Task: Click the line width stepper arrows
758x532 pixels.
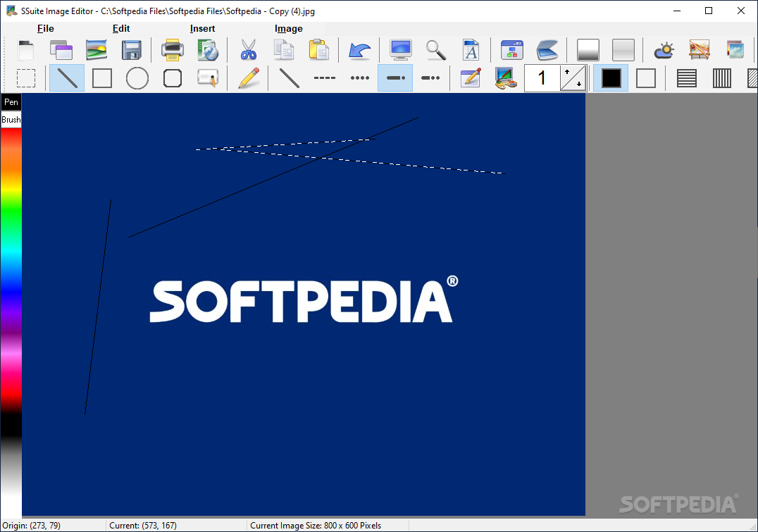Action: (573, 78)
